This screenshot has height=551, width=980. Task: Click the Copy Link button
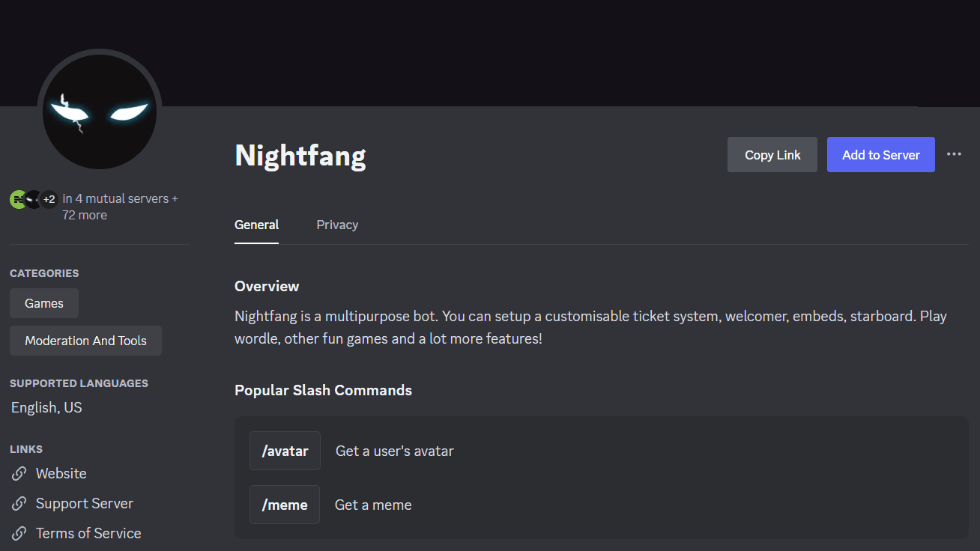click(772, 154)
